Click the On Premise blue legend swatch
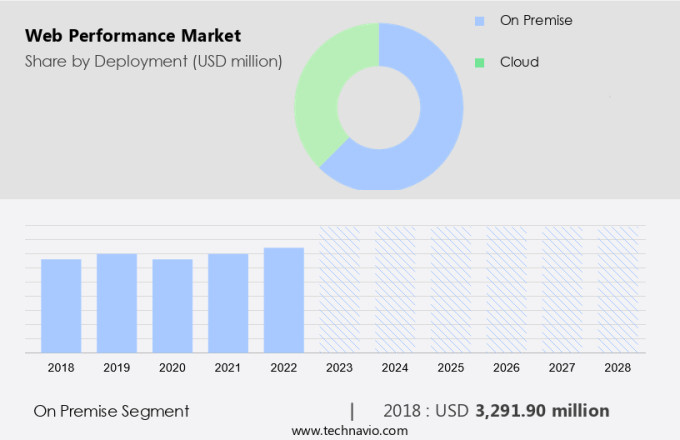 click(x=480, y=20)
